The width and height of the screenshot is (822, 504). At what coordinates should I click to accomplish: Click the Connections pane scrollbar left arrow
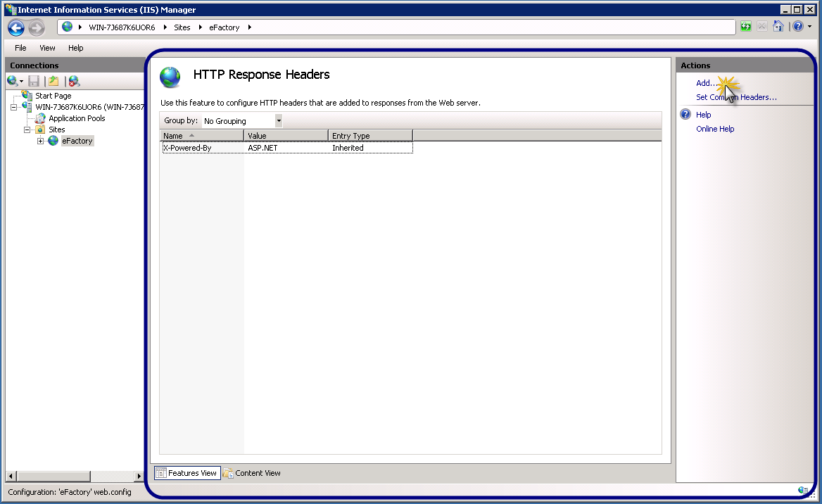11,477
